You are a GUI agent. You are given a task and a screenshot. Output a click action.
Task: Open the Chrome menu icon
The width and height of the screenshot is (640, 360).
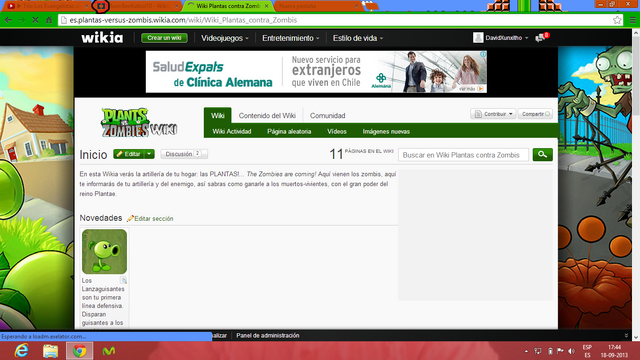point(632,20)
